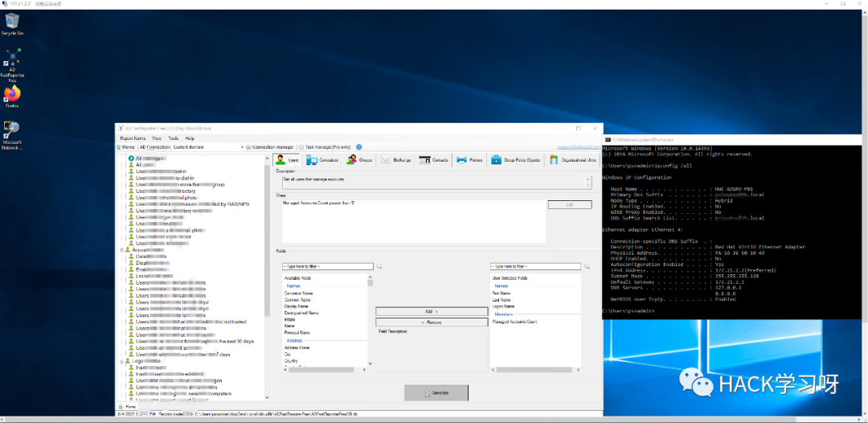Collapse the Accou... group in report tree
This screenshot has width=868, height=423.
[x=121, y=250]
